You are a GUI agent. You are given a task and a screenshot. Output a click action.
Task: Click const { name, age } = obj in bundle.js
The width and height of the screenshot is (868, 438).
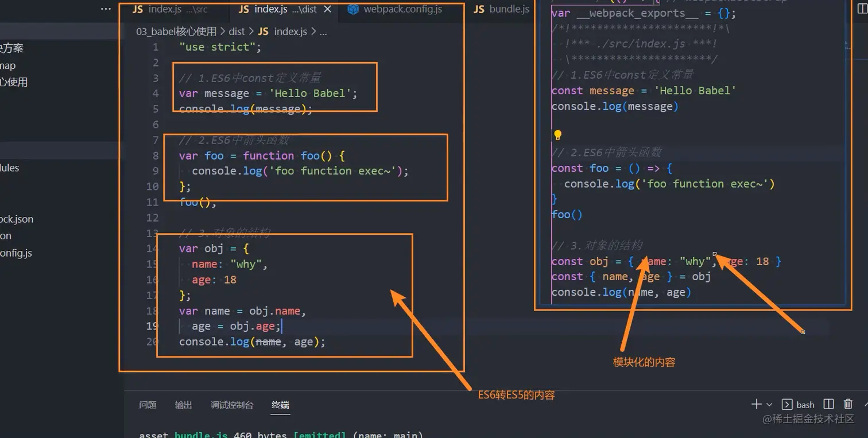[x=631, y=277]
